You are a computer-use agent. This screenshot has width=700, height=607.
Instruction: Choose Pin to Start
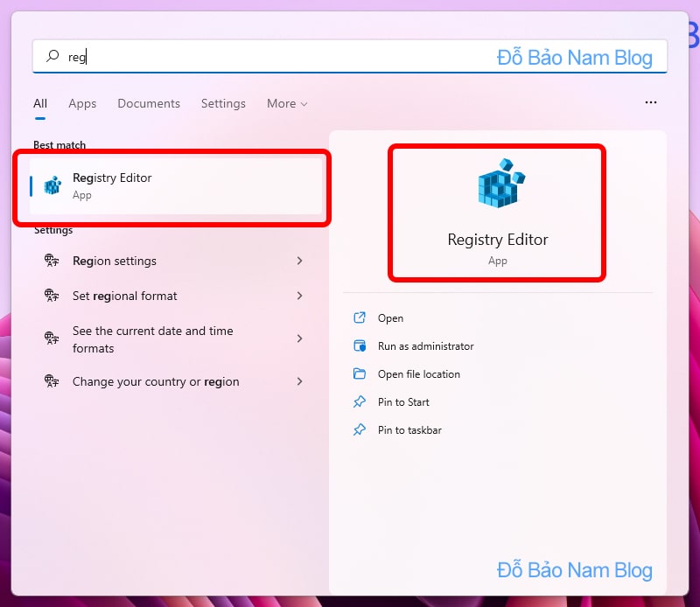pyautogui.click(x=403, y=402)
